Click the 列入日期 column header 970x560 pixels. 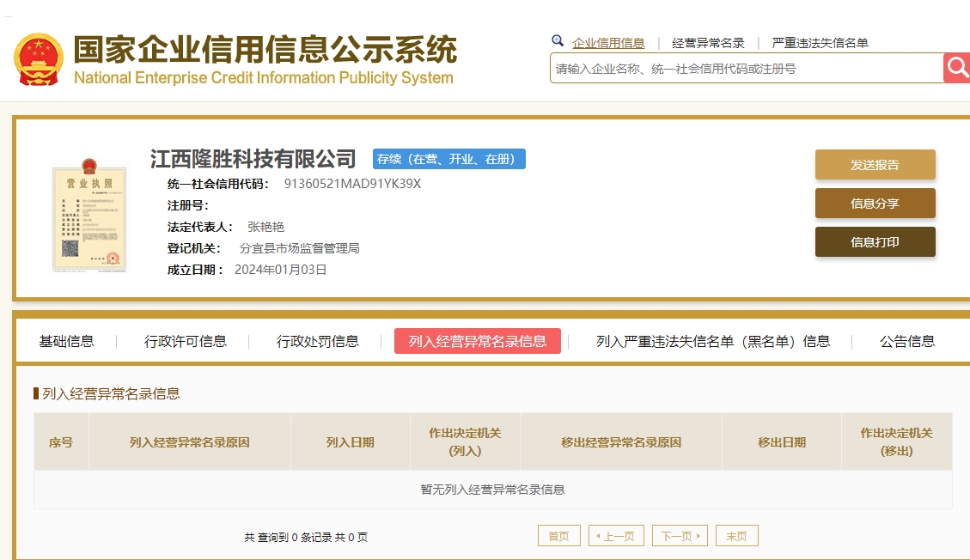click(351, 442)
